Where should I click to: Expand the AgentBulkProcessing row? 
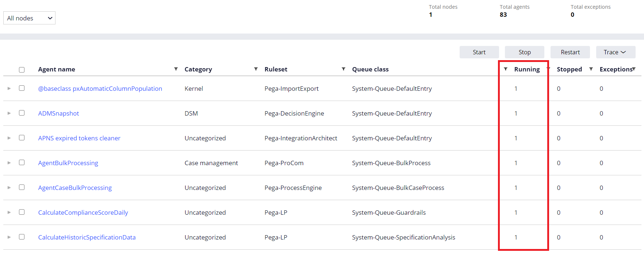pos(9,163)
